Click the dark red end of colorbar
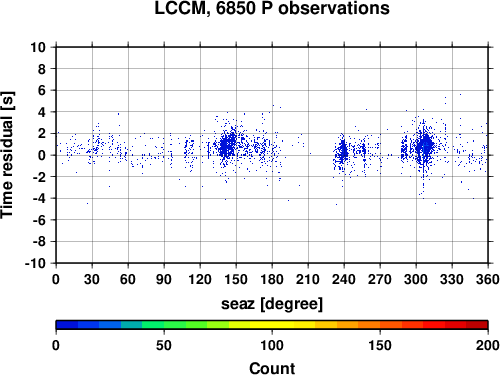This screenshot has height=375, width=500. (477, 325)
